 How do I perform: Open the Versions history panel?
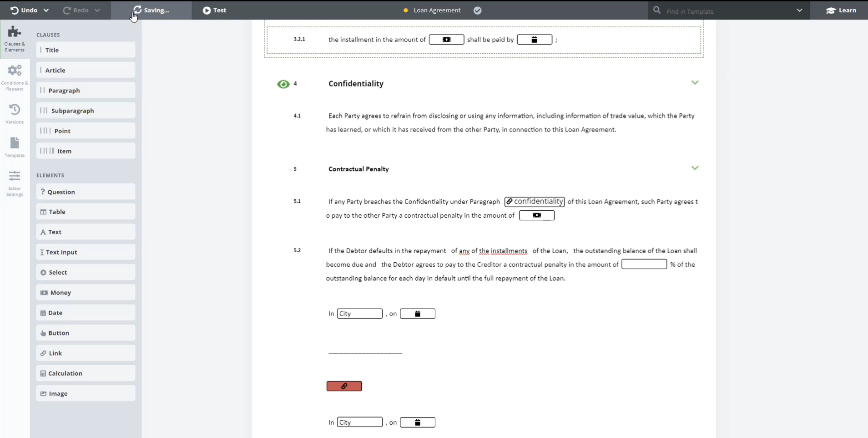point(15,114)
